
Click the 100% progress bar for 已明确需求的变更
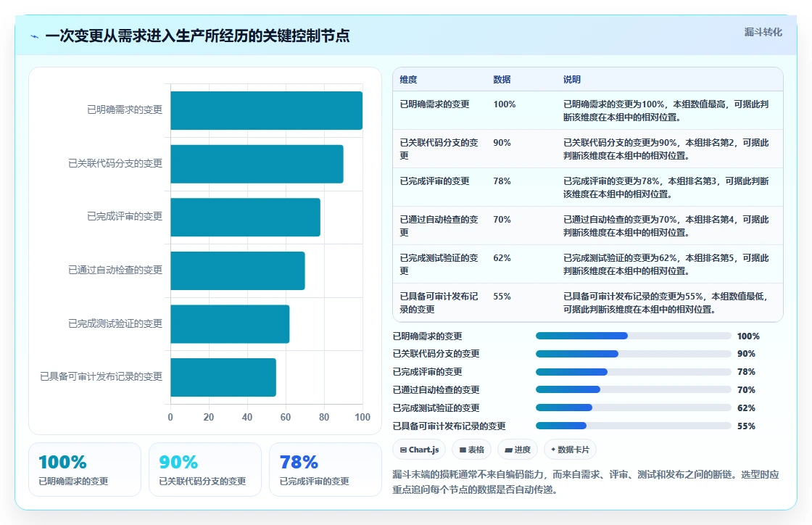pyautogui.click(x=634, y=336)
